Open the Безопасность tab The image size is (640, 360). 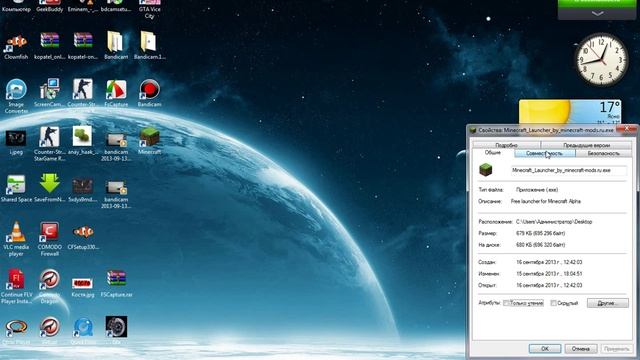[x=604, y=153]
